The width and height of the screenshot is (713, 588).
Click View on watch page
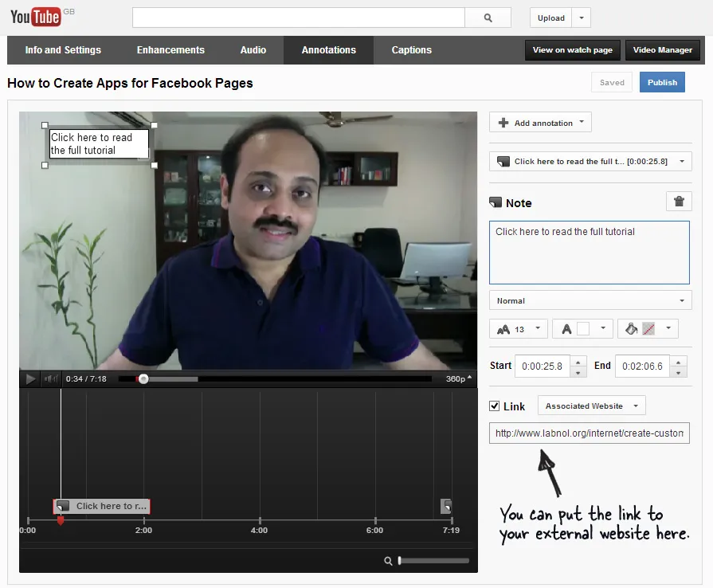[x=572, y=49]
